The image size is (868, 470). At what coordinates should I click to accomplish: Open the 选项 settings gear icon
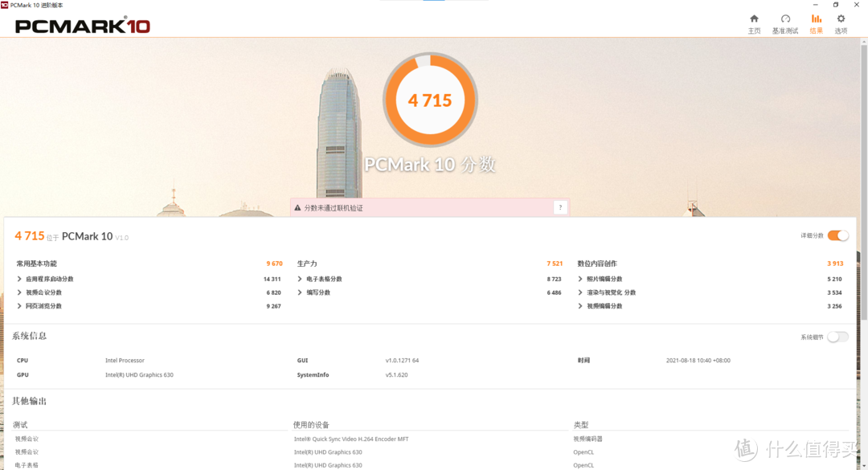click(x=841, y=19)
